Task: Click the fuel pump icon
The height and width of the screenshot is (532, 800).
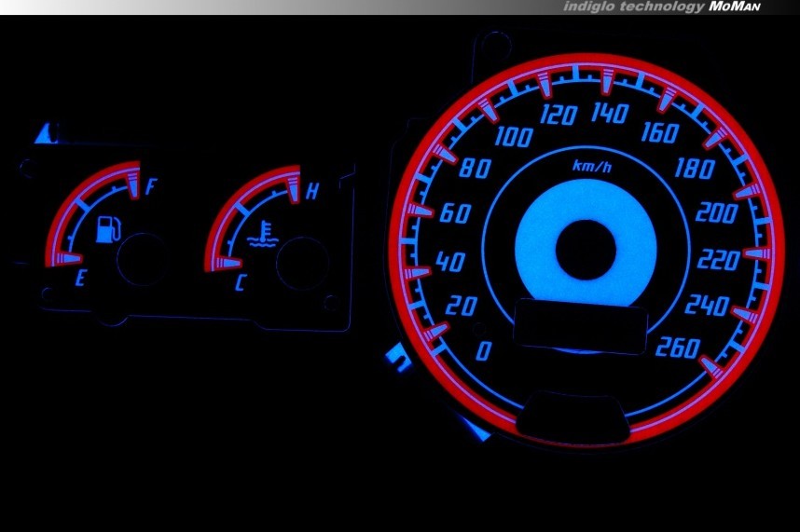Action: pos(108,227)
